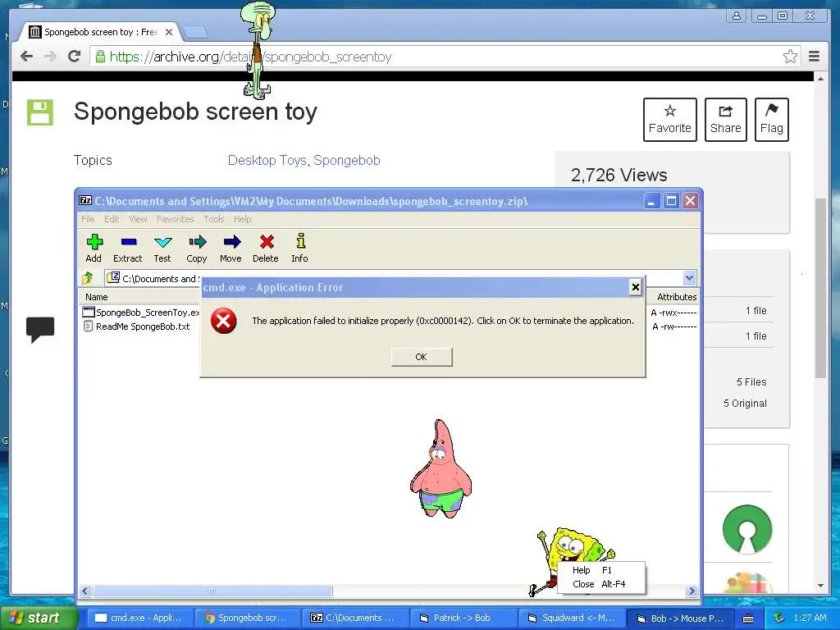Open Info in the 7-Zip toolbar
This screenshot has width=840, height=630.
[300, 248]
